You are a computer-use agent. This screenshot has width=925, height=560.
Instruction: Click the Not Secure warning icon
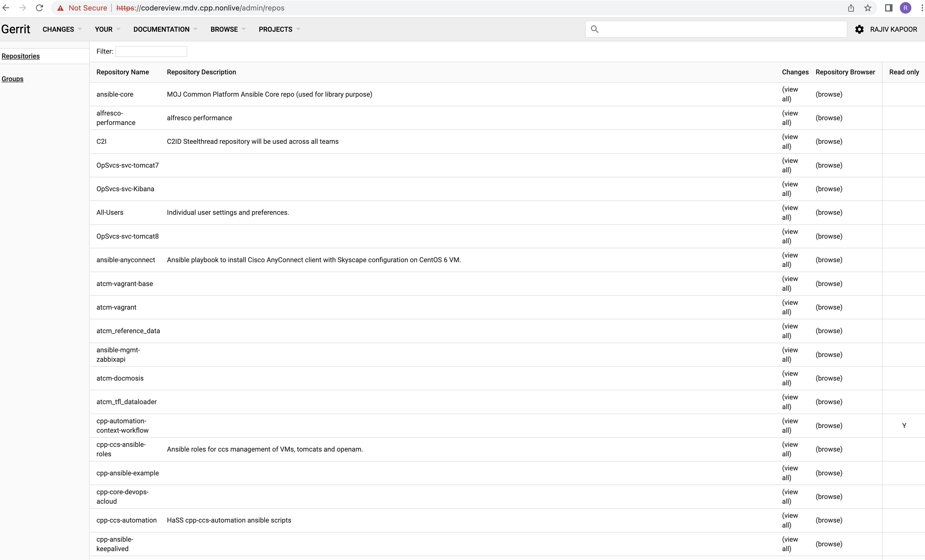[x=61, y=8]
